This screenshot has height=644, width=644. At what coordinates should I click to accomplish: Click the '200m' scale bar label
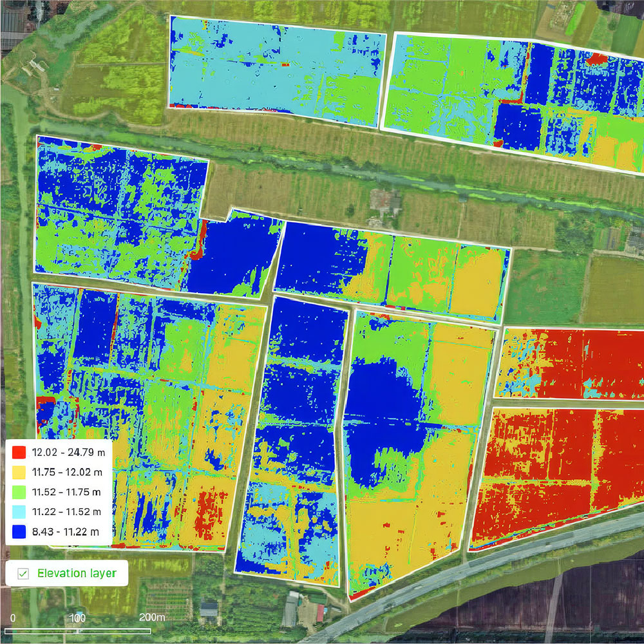152,618
